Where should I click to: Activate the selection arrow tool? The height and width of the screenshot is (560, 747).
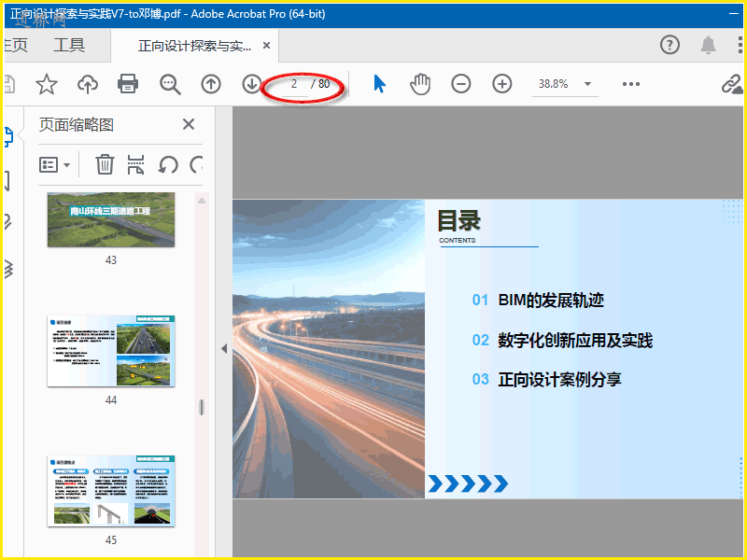(x=379, y=84)
